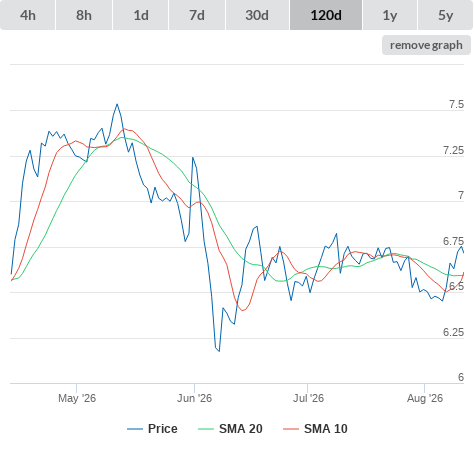Click the Jun '26 axis label
The height and width of the screenshot is (455, 474).
(x=194, y=398)
